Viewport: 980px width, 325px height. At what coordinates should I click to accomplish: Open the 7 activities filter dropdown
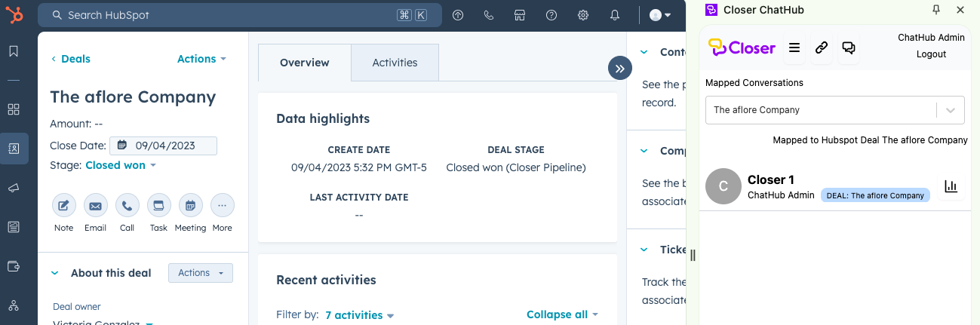tap(359, 315)
